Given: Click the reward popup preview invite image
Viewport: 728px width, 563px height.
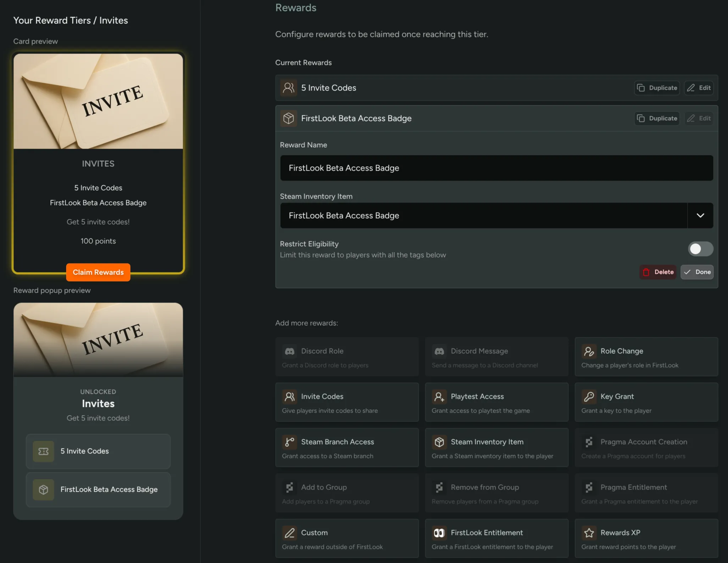Looking at the screenshot, I should [x=98, y=340].
